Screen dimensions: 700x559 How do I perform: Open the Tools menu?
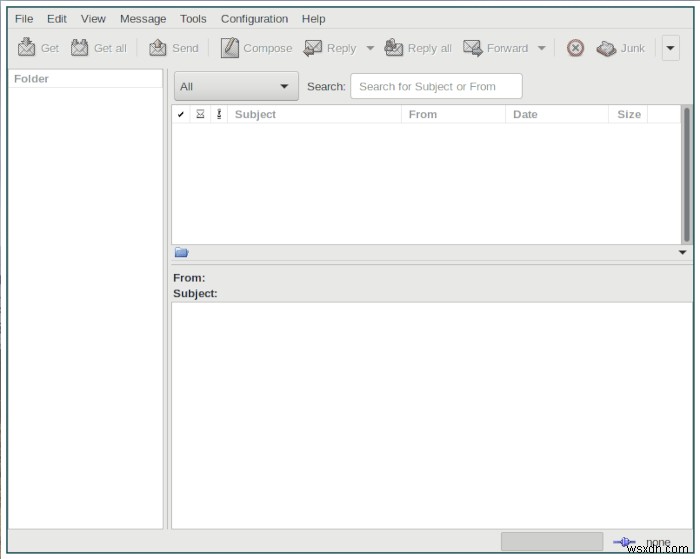pos(193,19)
